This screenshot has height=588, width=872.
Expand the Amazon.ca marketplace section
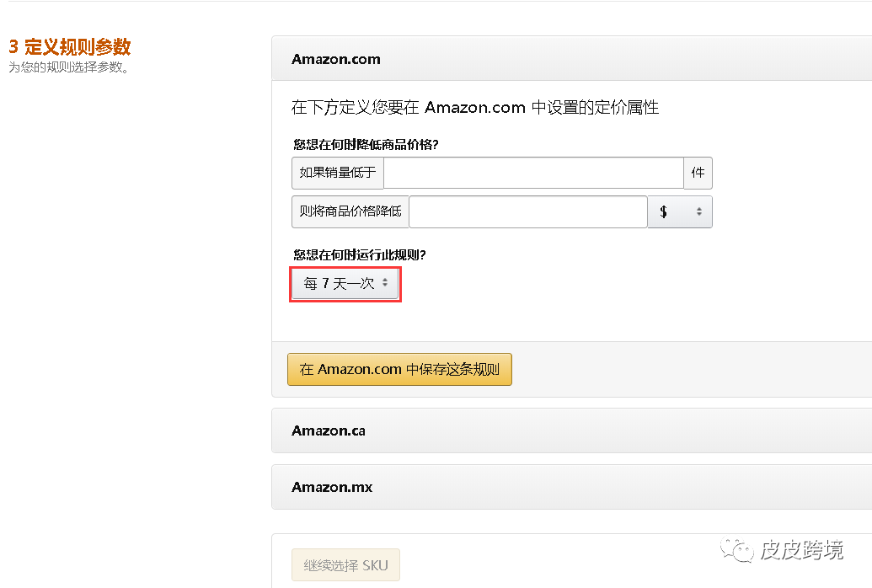(329, 430)
